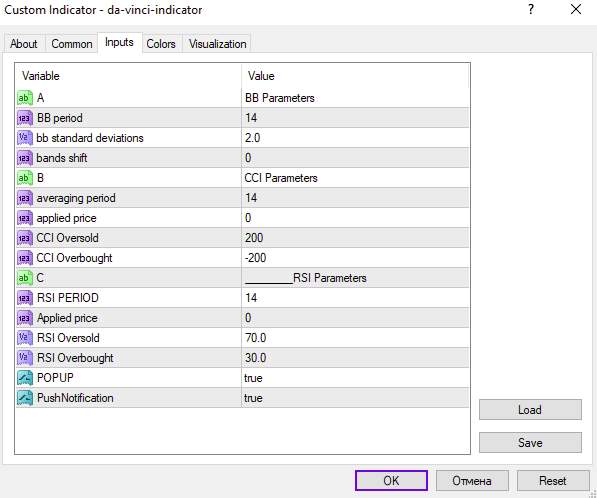Click the string-type icon beside variable A
597x498 pixels.
coord(25,98)
